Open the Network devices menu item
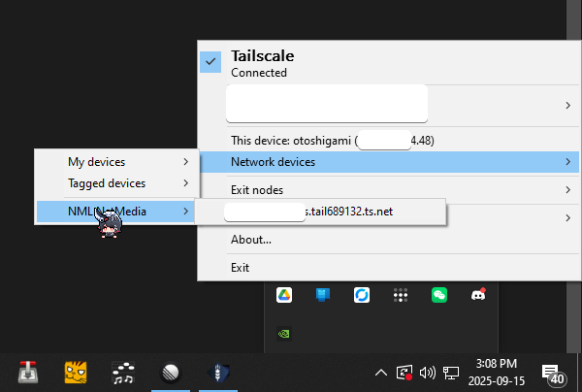582x392 pixels. [x=389, y=162]
